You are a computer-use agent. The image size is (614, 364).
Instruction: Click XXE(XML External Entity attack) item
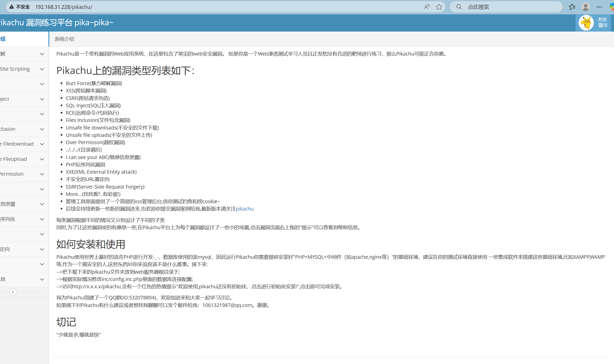101,172
